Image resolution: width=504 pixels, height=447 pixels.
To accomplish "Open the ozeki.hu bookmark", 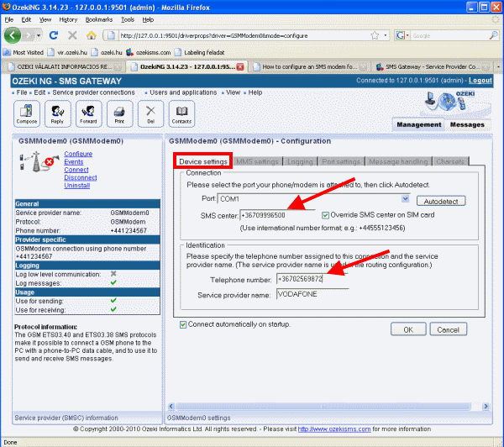I will pyautogui.click(x=107, y=52).
